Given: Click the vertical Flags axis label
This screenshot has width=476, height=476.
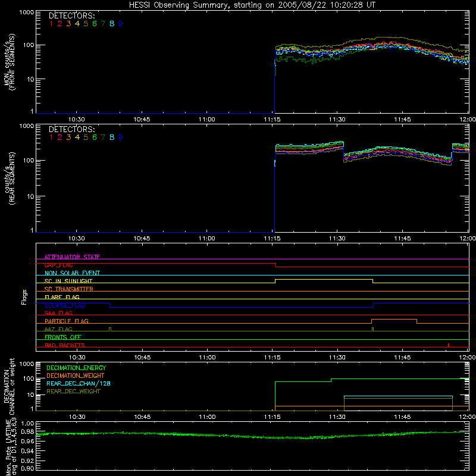Looking at the screenshot, I should [24, 297].
